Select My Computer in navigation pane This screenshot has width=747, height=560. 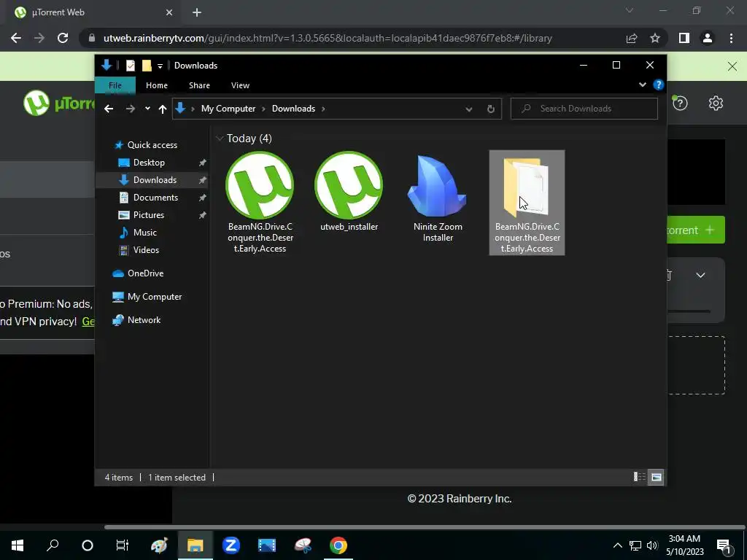coord(147,297)
